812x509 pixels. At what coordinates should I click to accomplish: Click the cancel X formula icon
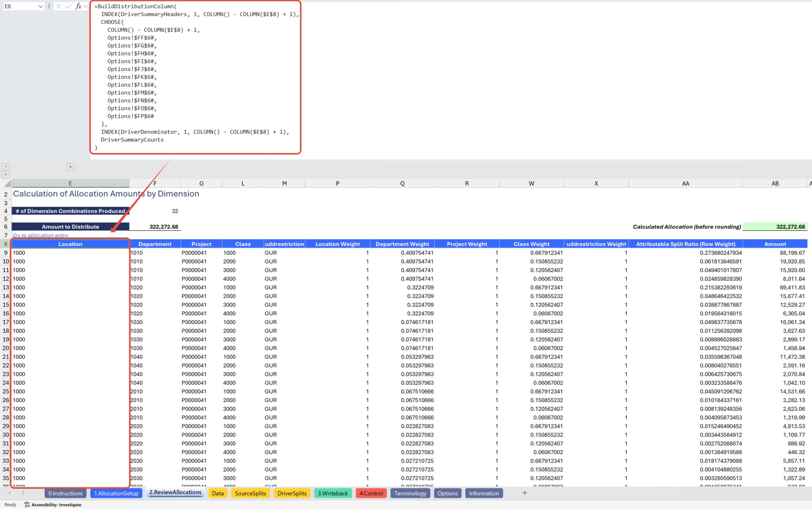point(59,6)
